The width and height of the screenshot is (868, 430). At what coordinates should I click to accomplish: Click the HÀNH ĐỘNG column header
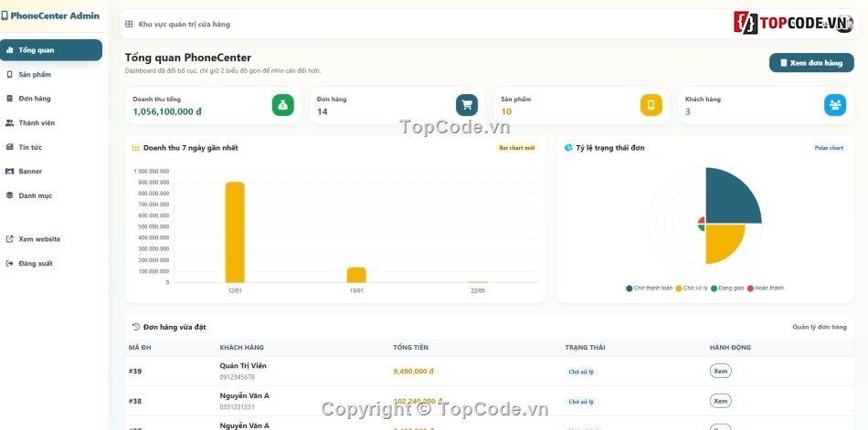[x=730, y=348]
